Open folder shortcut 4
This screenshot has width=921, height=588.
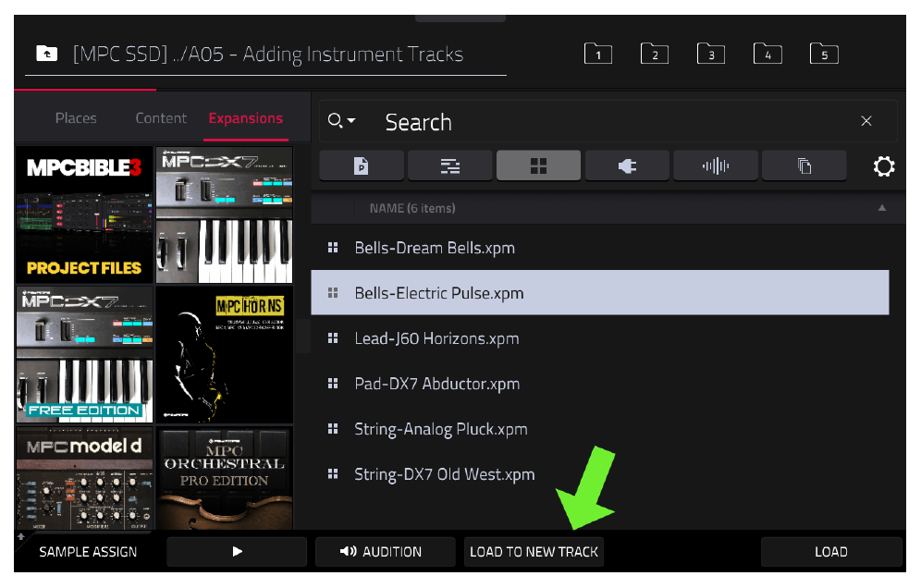(767, 54)
